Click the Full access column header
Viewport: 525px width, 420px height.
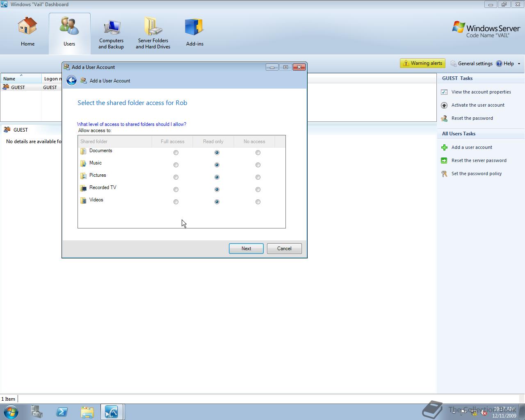172,142
